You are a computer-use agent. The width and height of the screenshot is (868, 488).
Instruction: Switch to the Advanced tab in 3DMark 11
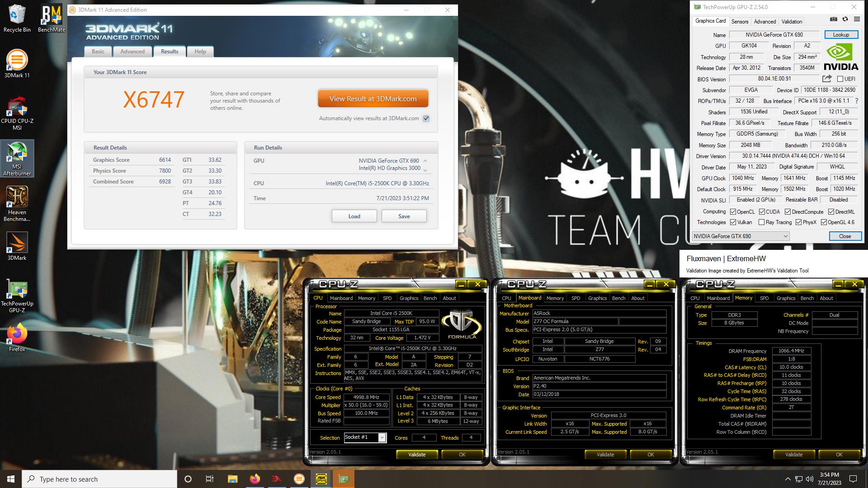[x=132, y=52]
